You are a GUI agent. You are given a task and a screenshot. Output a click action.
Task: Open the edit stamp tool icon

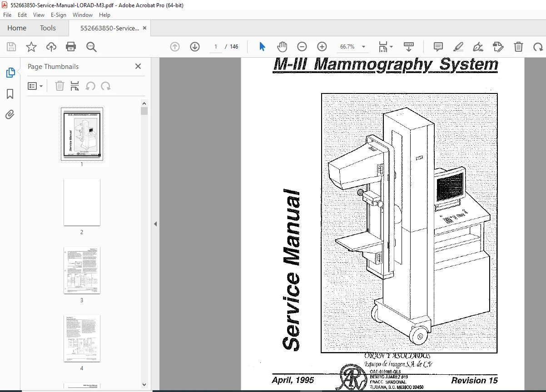click(x=498, y=47)
